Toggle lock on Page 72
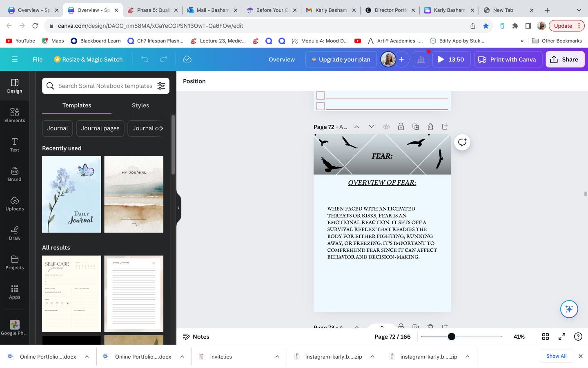588x368 pixels. pos(401,127)
